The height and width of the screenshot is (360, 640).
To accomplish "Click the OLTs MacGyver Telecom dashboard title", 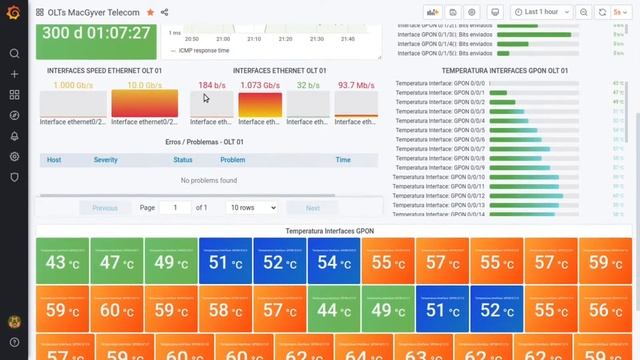I will pos(93,13).
